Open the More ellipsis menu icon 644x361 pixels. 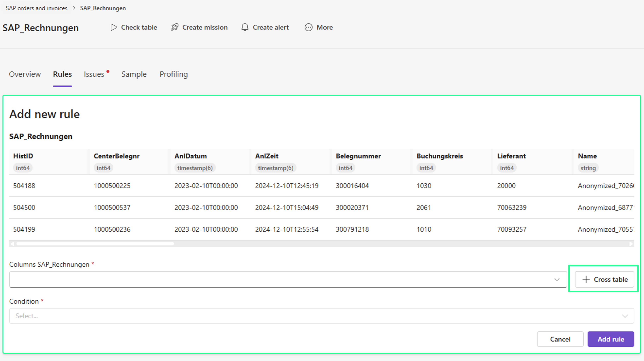pyautogui.click(x=309, y=27)
